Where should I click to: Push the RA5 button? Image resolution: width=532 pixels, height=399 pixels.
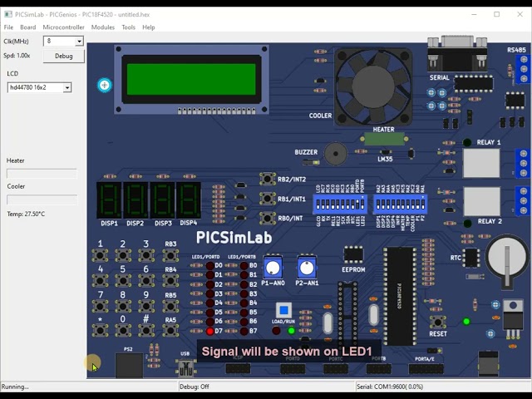tap(170, 330)
